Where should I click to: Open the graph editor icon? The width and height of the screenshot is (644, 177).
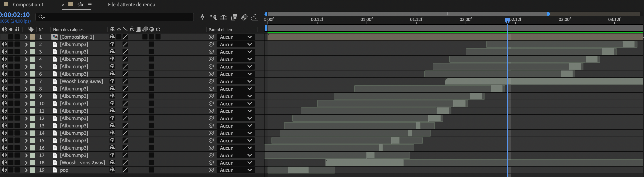pos(255,17)
